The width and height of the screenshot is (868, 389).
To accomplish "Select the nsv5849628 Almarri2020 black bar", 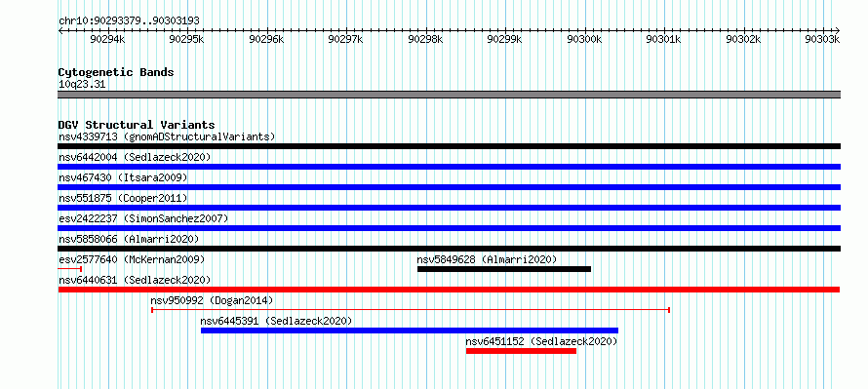I will 504,269.
